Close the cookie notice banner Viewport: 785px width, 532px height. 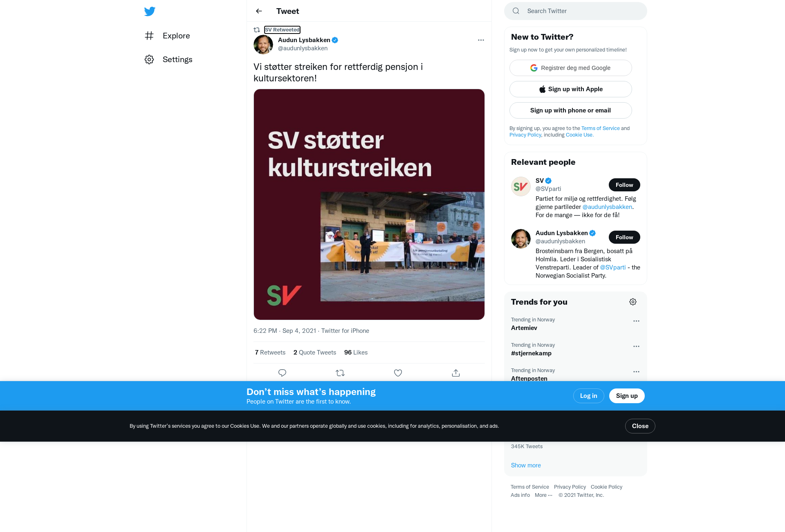(x=640, y=426)
